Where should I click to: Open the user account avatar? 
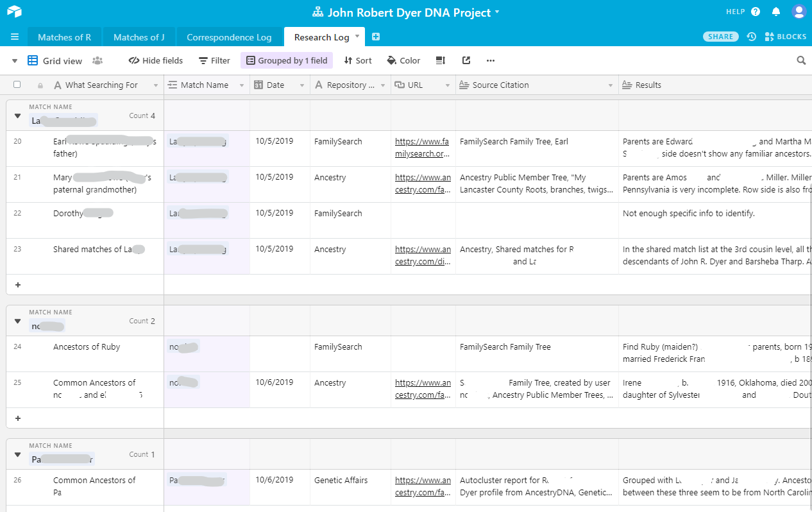(799, 12)
